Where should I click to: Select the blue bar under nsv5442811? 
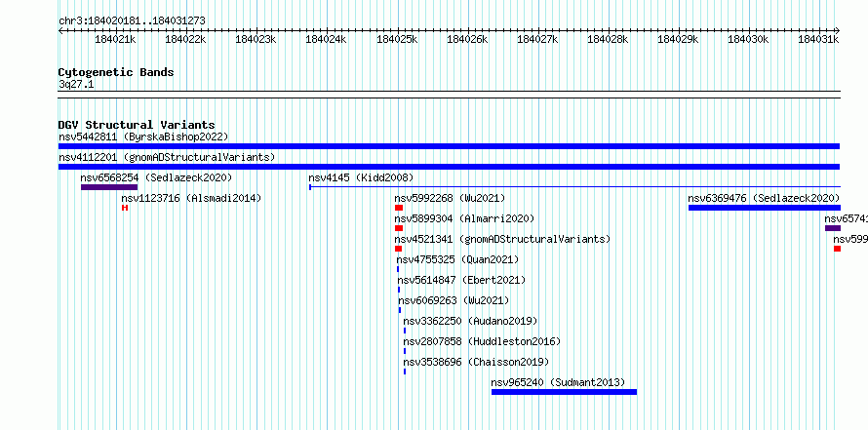coord(449,146)
